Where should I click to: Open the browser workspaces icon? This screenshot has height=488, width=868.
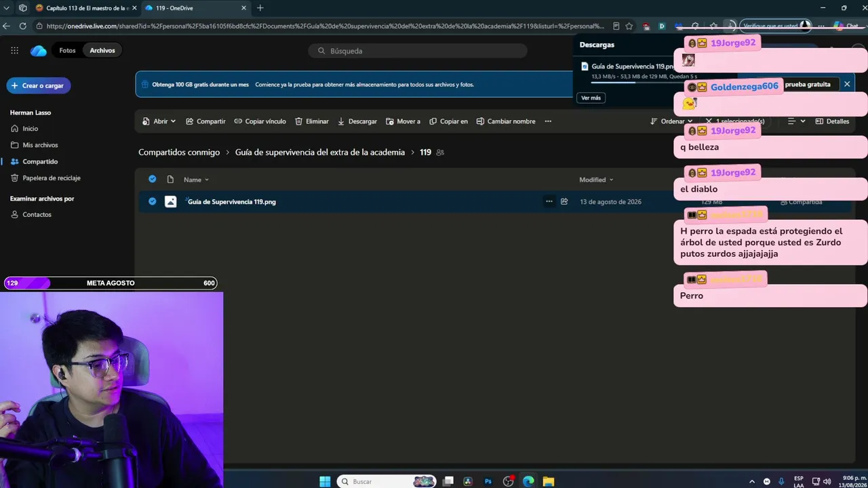[x=23, y=8]
